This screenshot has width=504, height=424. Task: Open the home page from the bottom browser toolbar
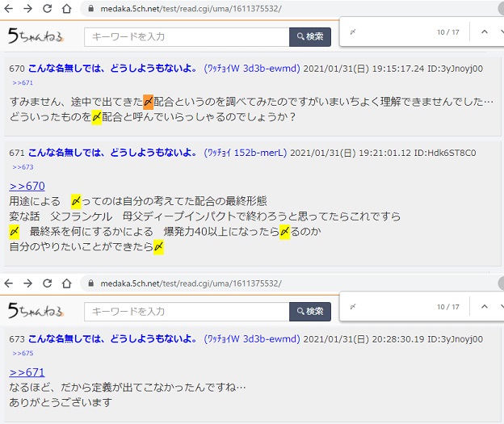66,283
